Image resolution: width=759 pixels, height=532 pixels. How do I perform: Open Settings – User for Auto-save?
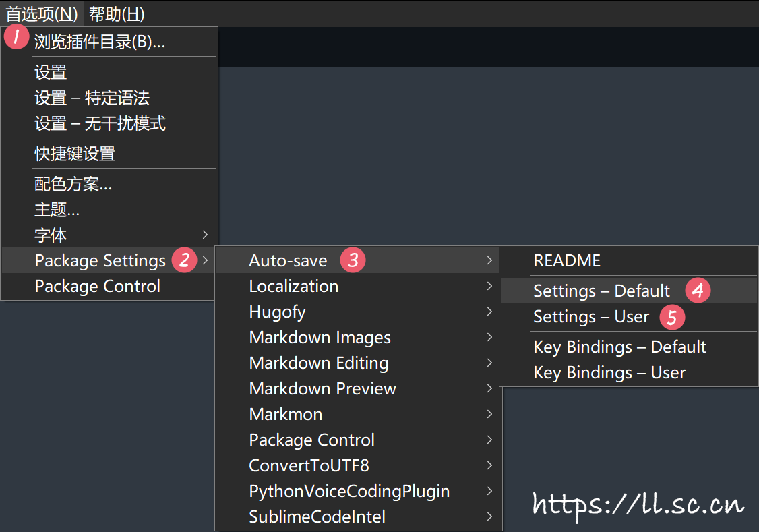click(590, 316)
